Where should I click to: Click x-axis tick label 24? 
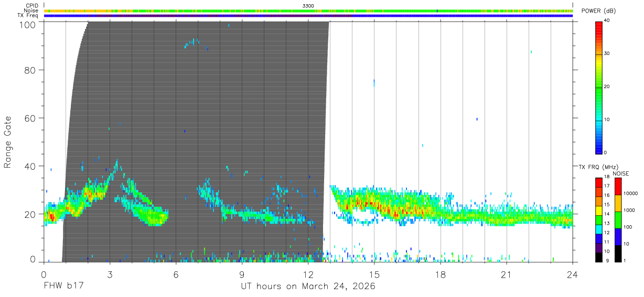pyautogui.click(x=572, y=274)
